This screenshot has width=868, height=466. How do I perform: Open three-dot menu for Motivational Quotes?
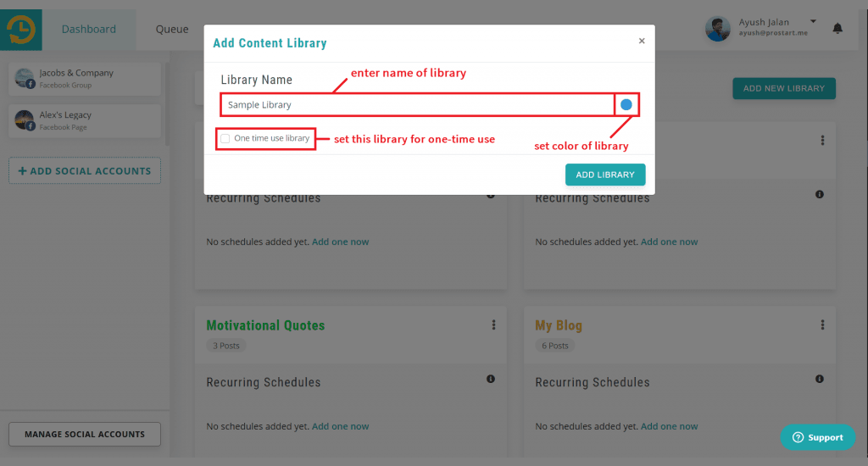(x=494, y=325)
